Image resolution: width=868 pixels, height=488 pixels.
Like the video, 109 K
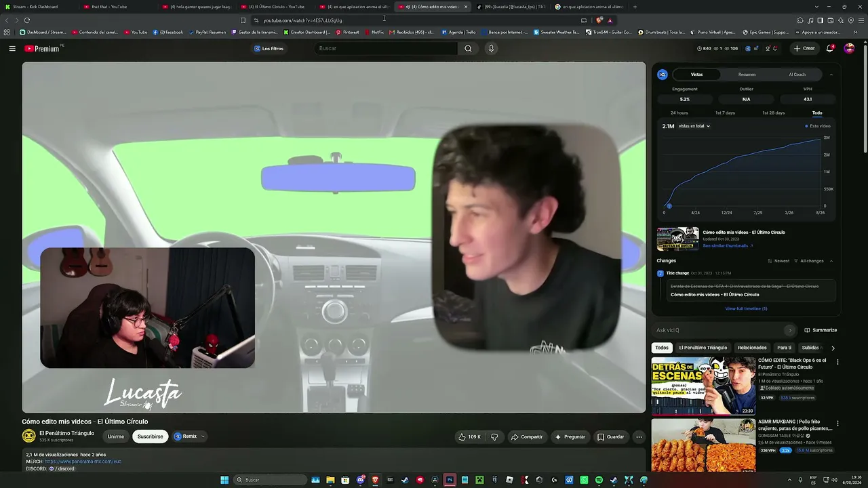[x=470, y=437]
